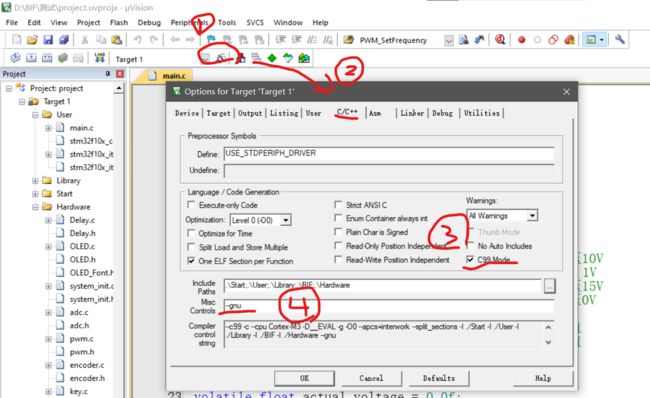Collapse the Project: project tree node

point(9,88)
